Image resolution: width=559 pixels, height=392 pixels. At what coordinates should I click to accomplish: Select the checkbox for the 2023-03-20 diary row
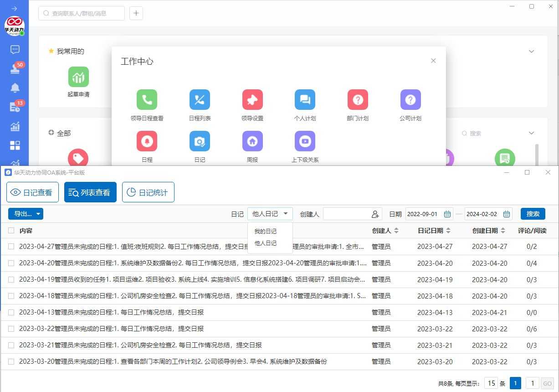click(11, 361)
